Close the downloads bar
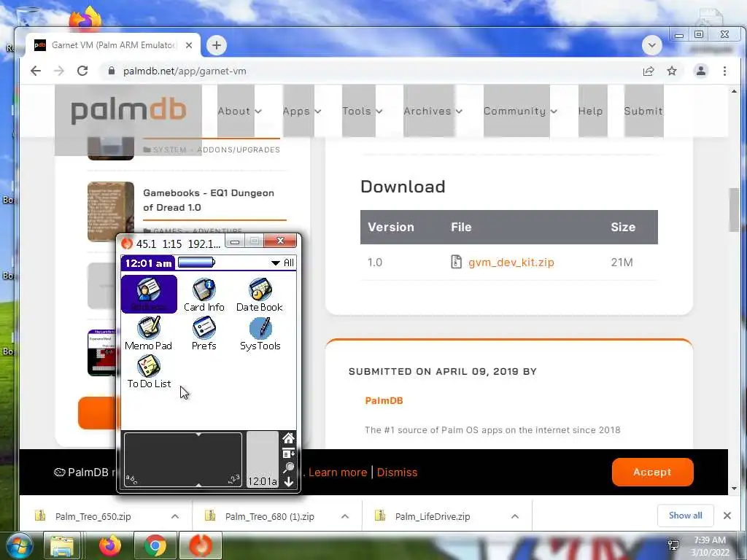Image resolution: width=747 pixels, height=560 pixels. 727,516
